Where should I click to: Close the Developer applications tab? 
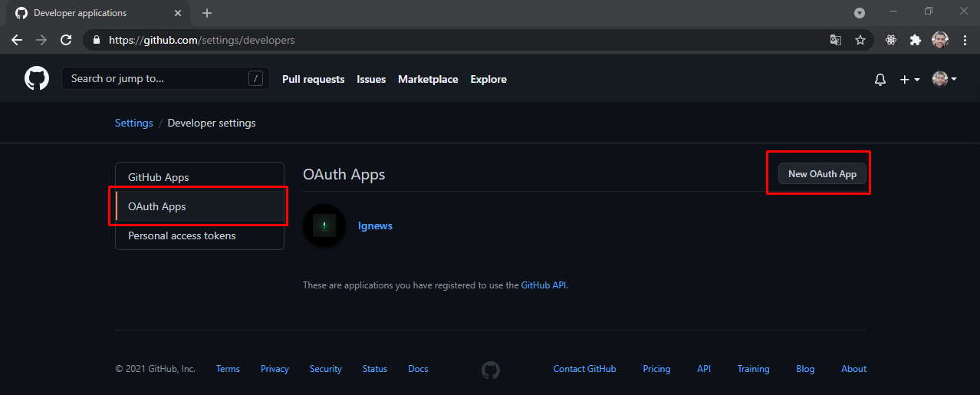point(178,13)
